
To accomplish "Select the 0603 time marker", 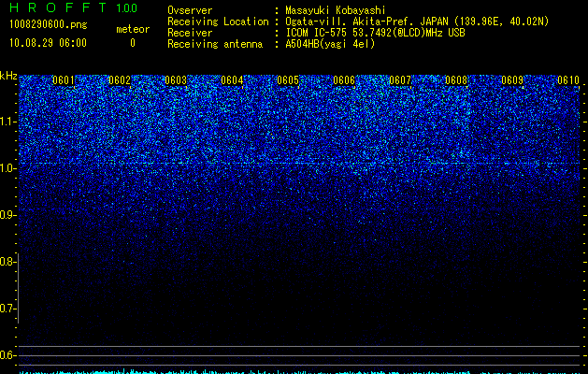I will click(x=176, y=80).
